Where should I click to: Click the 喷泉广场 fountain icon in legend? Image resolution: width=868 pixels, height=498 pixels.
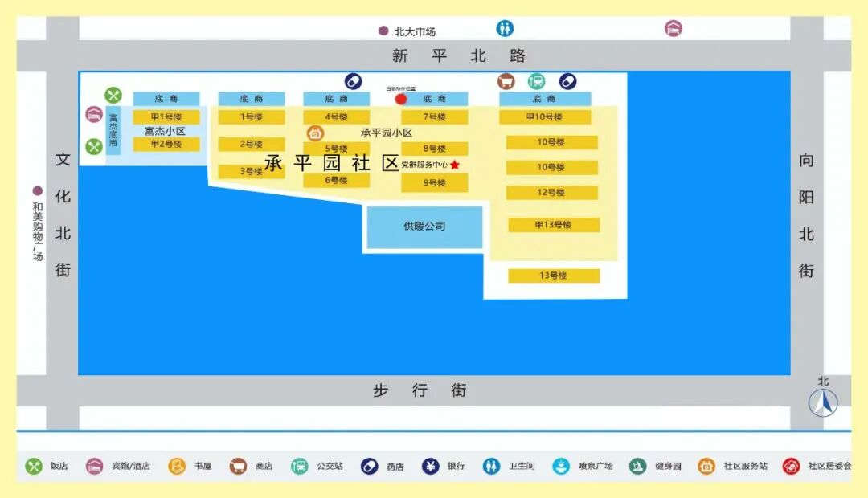point(560,466)
